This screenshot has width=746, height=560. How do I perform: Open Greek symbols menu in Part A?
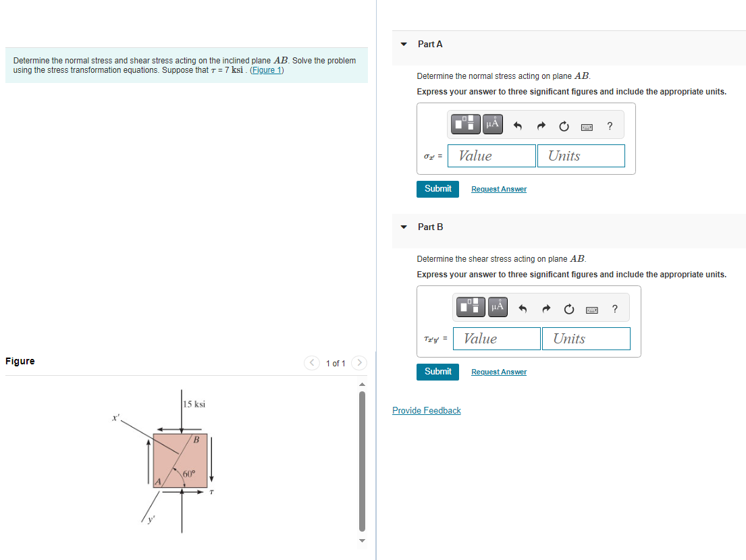pos(492,124)
